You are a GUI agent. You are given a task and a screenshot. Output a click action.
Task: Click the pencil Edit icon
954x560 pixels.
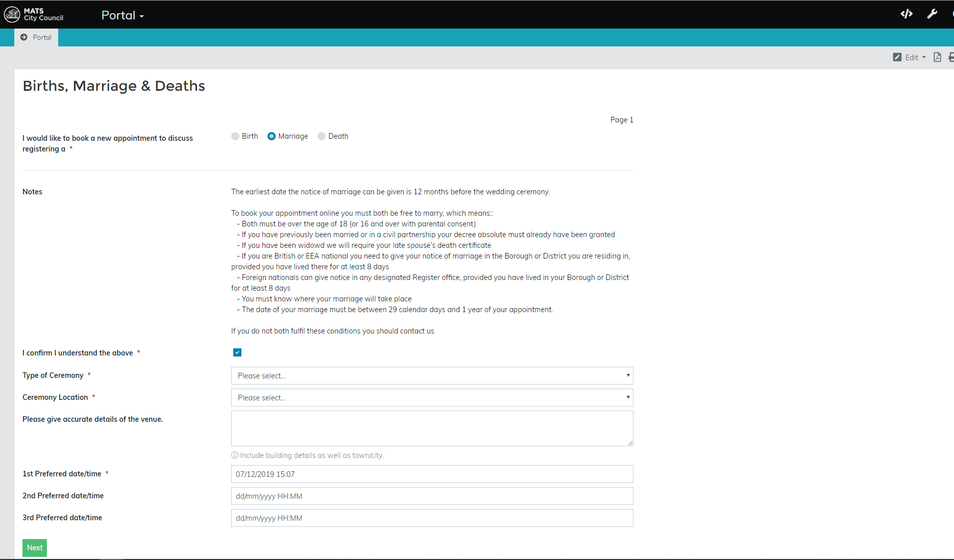[897, 57]
